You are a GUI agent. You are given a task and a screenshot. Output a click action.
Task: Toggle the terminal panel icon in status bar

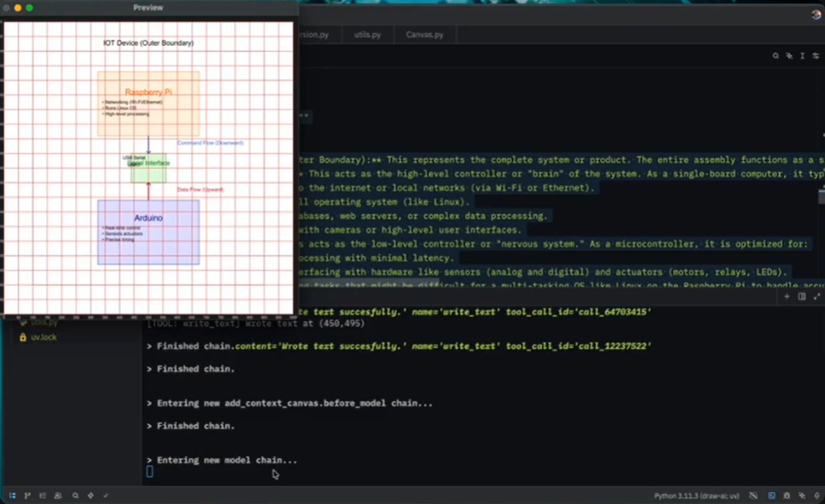click(x=771, y=496)
